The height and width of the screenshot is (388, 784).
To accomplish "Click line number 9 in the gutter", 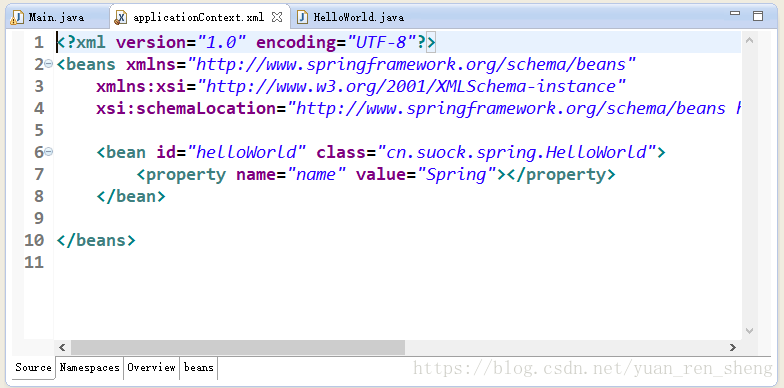I will (x=38, y=218).
